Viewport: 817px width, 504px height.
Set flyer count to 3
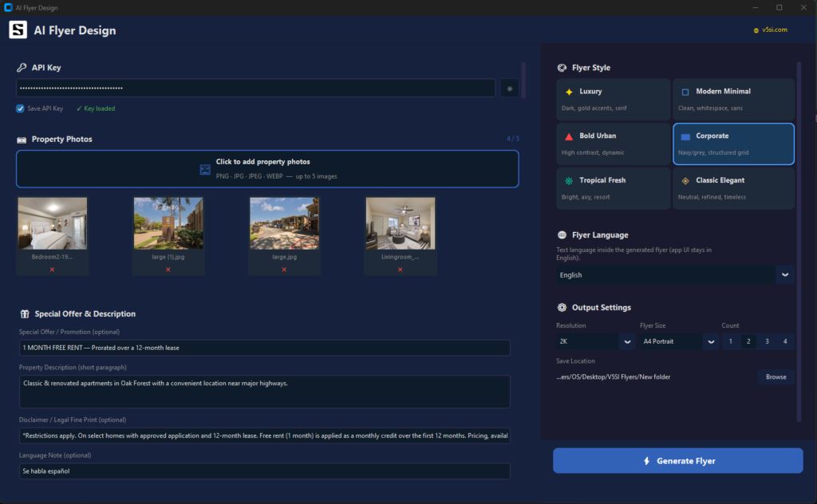(x=767, y=341)
